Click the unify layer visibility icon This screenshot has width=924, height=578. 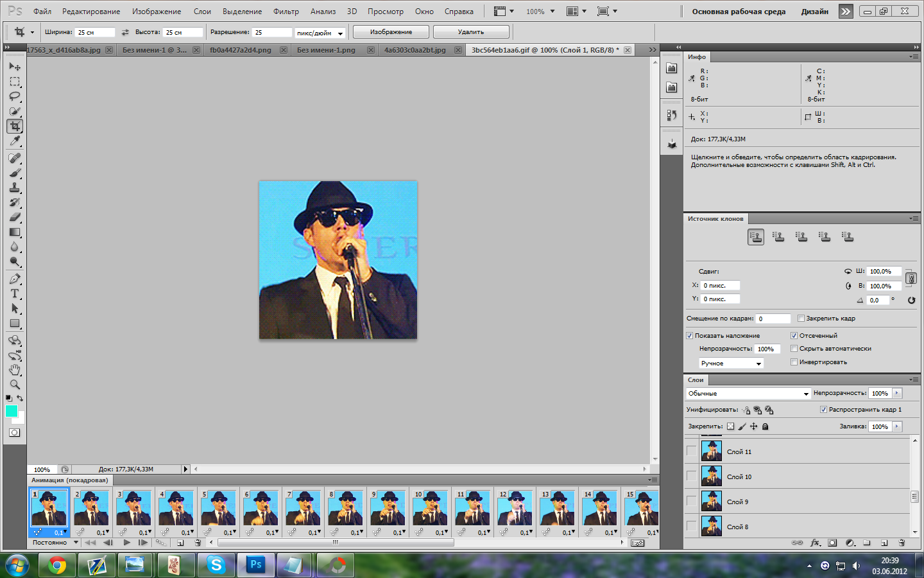tap(758, 410)
